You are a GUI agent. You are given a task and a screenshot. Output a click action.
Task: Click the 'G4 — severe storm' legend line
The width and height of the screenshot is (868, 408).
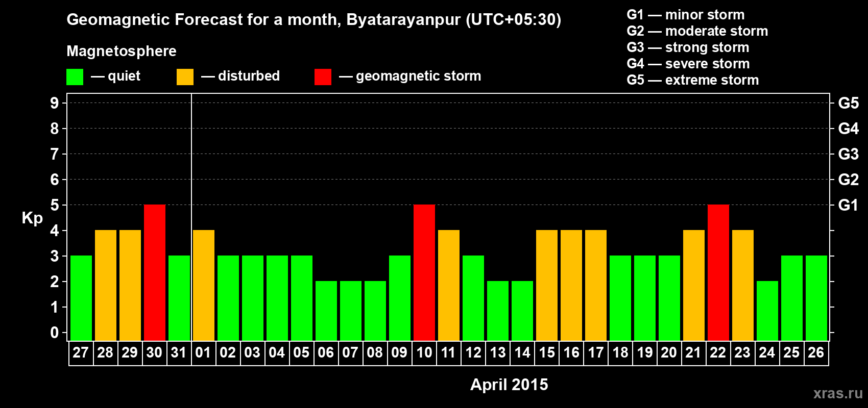[688, 64]
